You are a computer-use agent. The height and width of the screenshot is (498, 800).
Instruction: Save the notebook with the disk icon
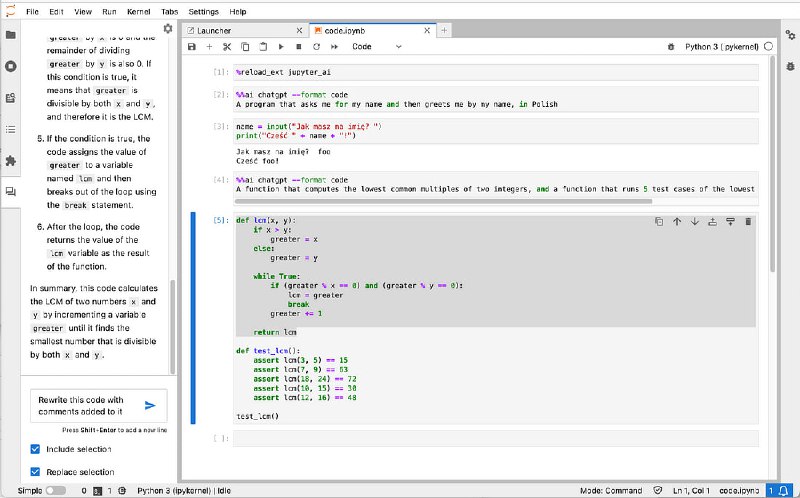[192, 46]
